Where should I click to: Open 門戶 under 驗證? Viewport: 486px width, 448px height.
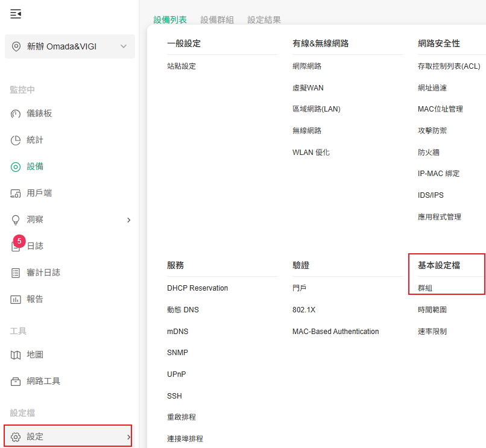(x=300, y=288)
